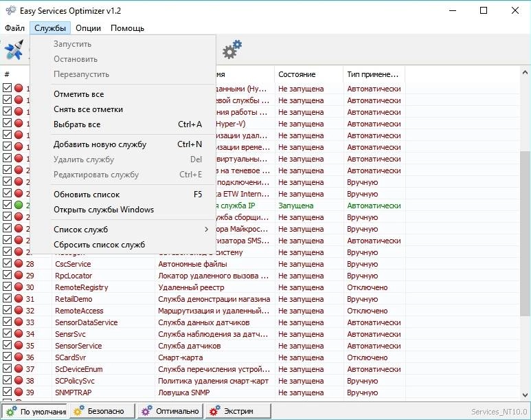Screen dimensions: 531x420
Task: Click the Экстрим preset button
Action: 238,411
